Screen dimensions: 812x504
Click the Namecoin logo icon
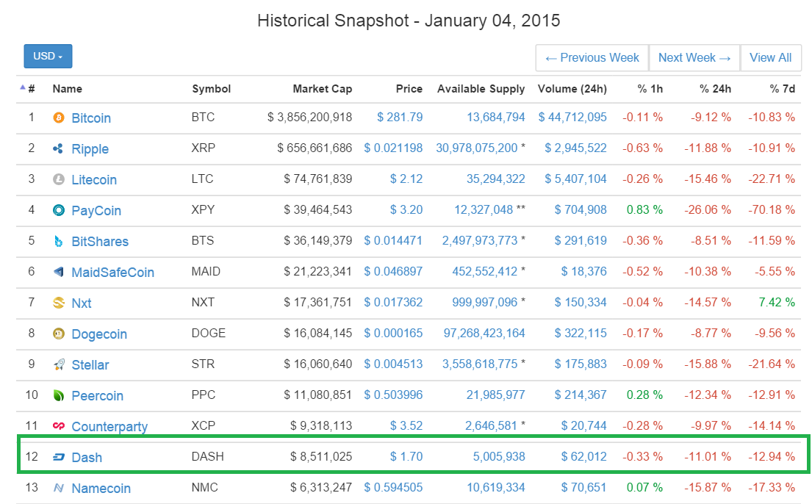click(59, 488)
